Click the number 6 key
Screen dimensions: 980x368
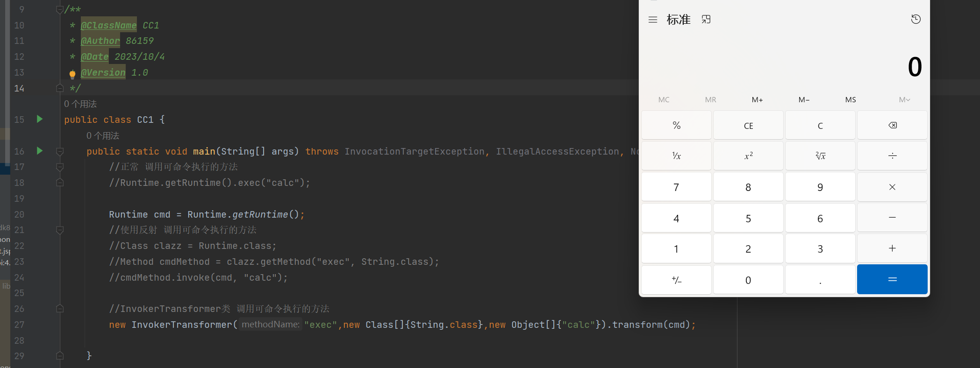coord(820,218)
